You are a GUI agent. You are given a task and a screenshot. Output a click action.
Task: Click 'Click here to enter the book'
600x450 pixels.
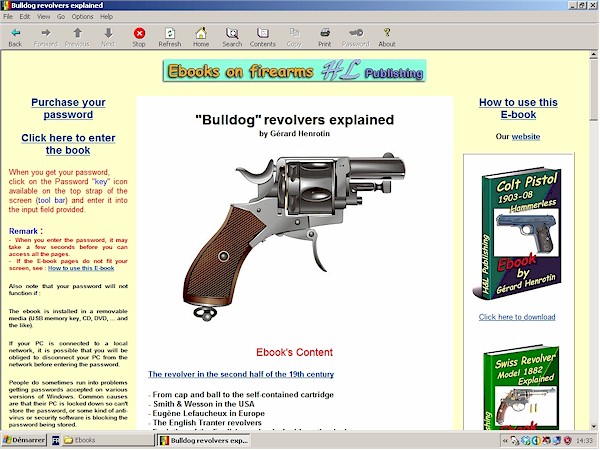[x=68, y=144]
